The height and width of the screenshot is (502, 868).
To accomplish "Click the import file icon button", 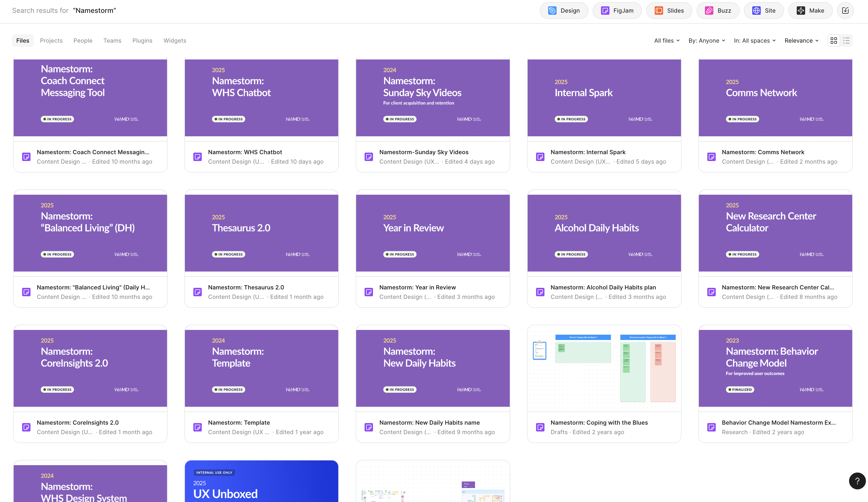I will click(845, 11).
